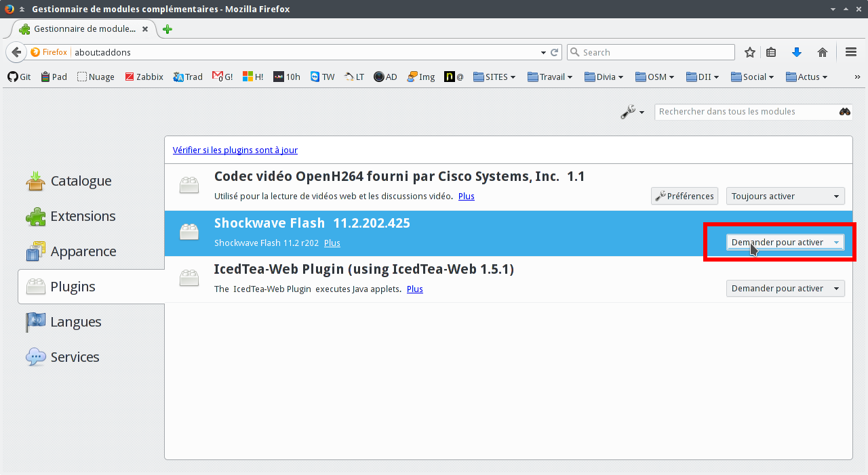Click 'Plus' link for OpenH264 codec
The height and width of the screenshot is (475, 868).
pyautogui.click(x=467, y=197)
